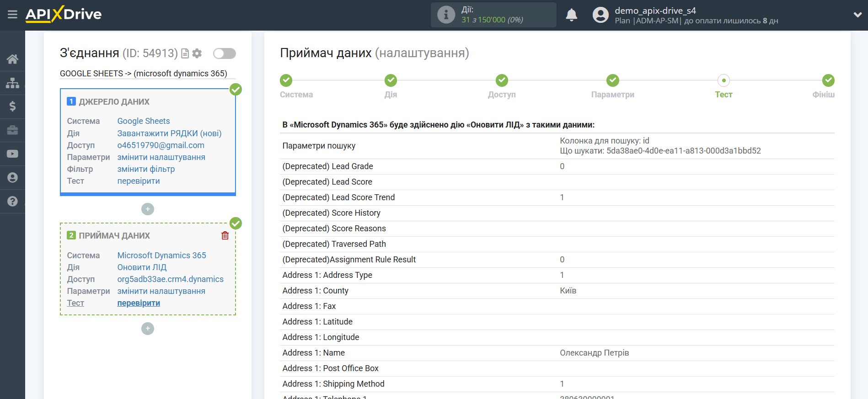Go to the 'Дія' step
The image size is (868, 399).
pos(391,95)
